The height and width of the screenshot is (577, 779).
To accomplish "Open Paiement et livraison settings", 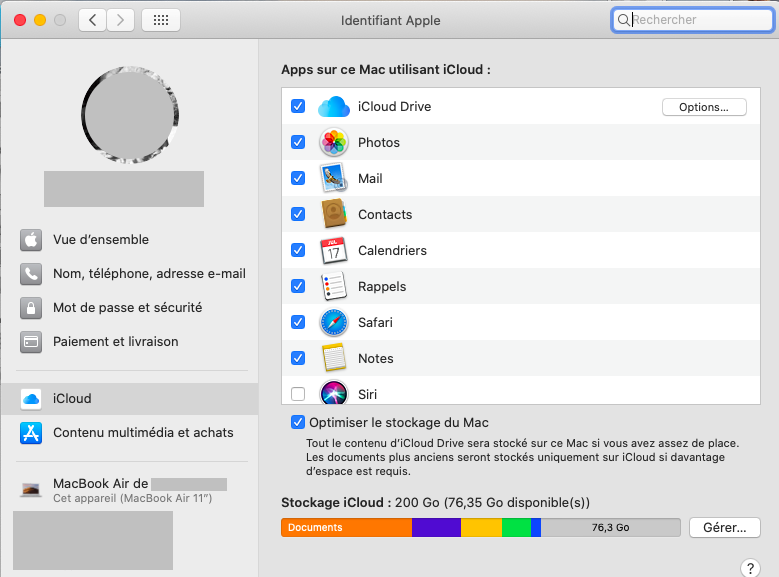I will [x=115, y=342].
